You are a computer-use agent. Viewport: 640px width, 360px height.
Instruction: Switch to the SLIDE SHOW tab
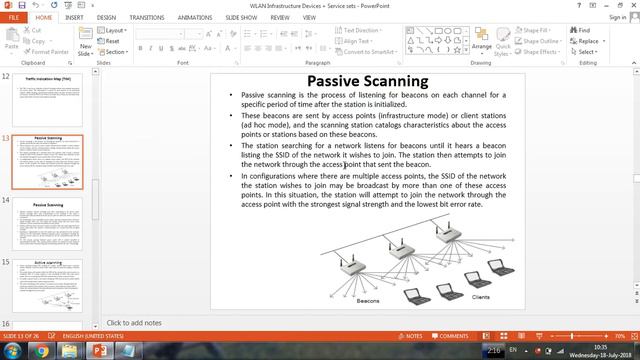pyautogui.click(x=241, y=18)
